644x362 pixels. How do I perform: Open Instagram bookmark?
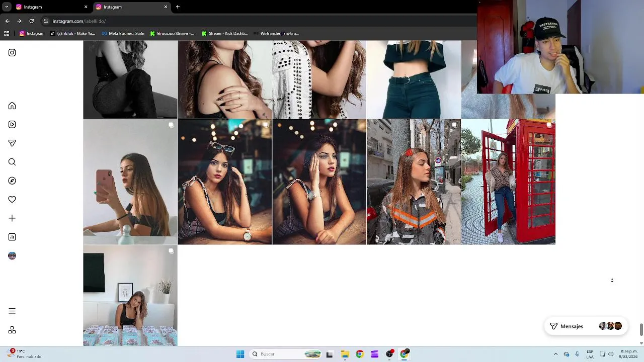pos(32,34)
